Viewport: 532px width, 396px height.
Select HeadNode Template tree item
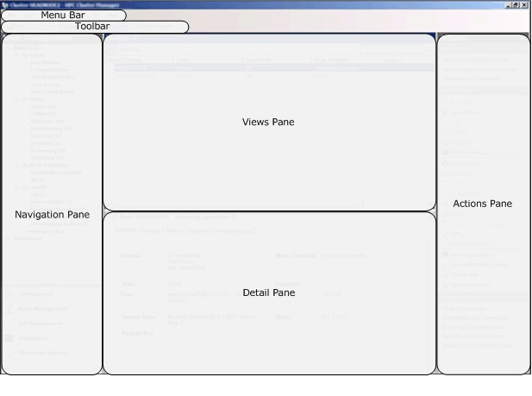(x=56, y=173)
